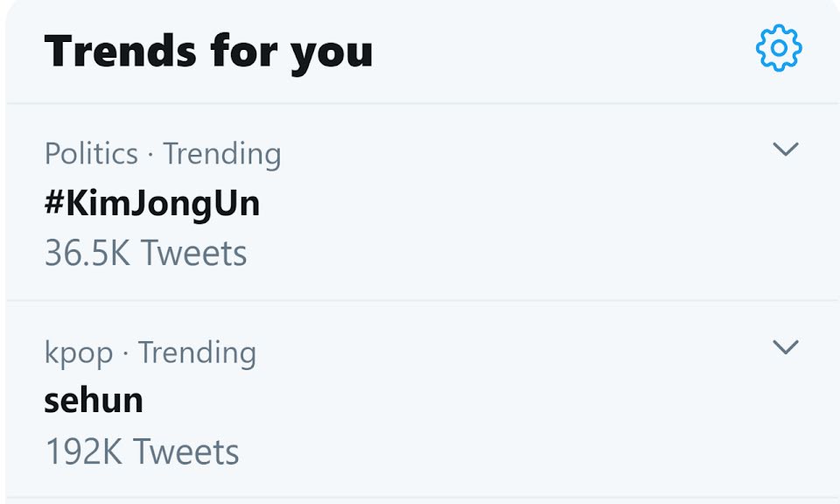The height and width of the screenshot is (504, 840).
Task: Click 'Tweets' word under #KimJongUn
Action: 193,254
